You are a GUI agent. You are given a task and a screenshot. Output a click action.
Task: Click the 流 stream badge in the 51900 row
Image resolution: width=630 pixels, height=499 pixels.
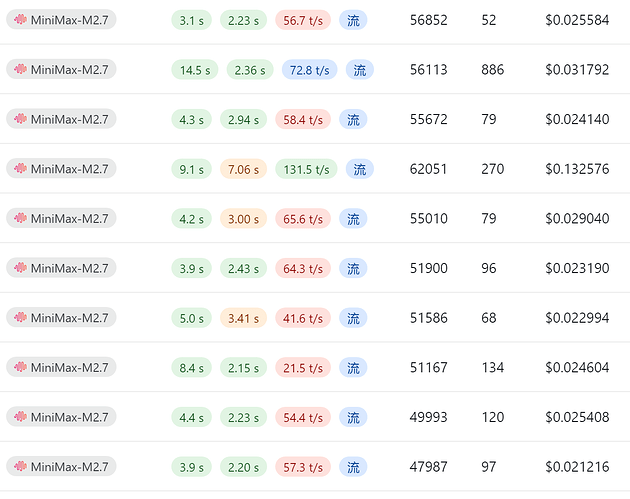click(x=353, y=268)
